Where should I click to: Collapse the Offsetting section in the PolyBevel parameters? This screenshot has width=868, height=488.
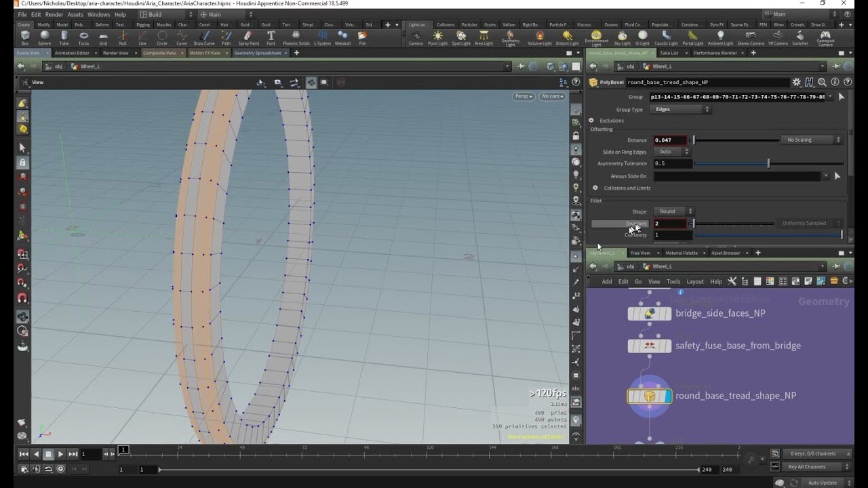coord(602,129)
